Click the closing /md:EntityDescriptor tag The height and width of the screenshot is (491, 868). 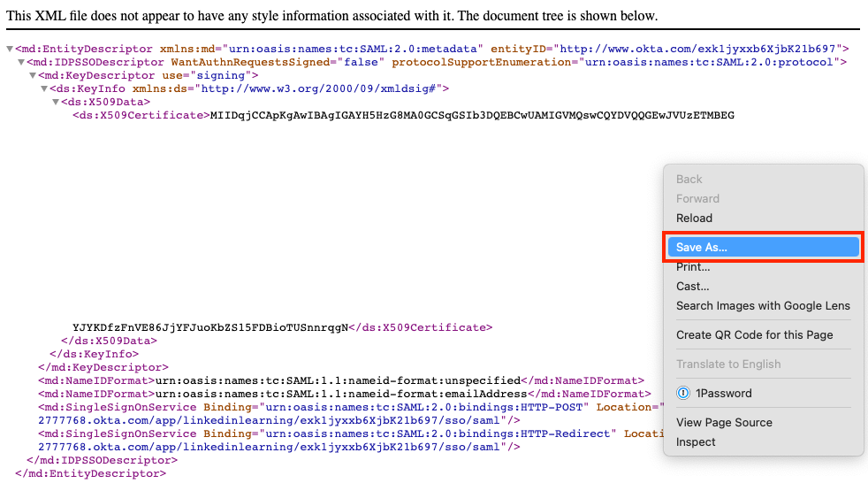tap(90, 474)
